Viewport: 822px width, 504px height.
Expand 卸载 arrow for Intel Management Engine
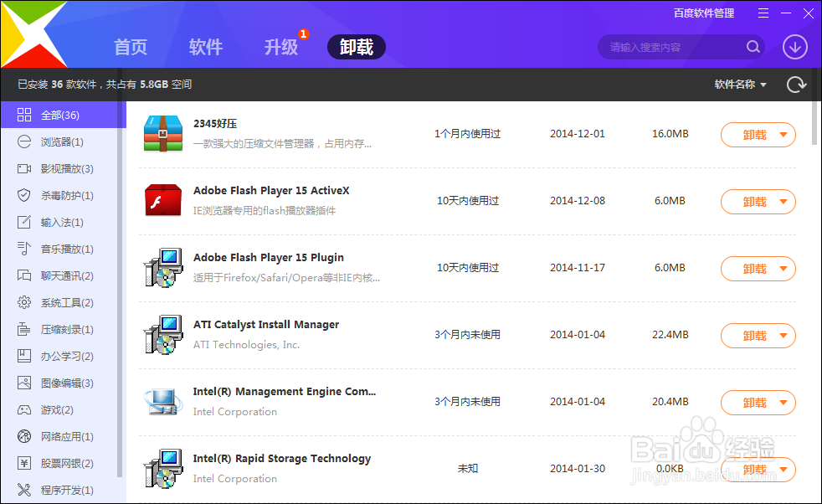(x=783, y=403)
